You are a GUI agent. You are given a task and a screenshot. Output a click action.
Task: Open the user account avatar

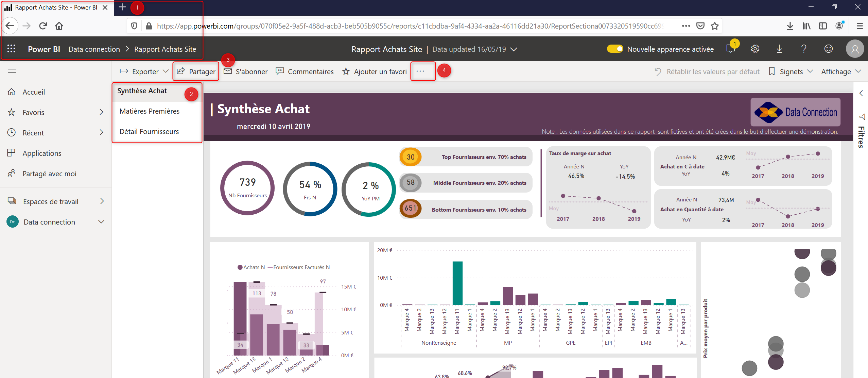855,49
